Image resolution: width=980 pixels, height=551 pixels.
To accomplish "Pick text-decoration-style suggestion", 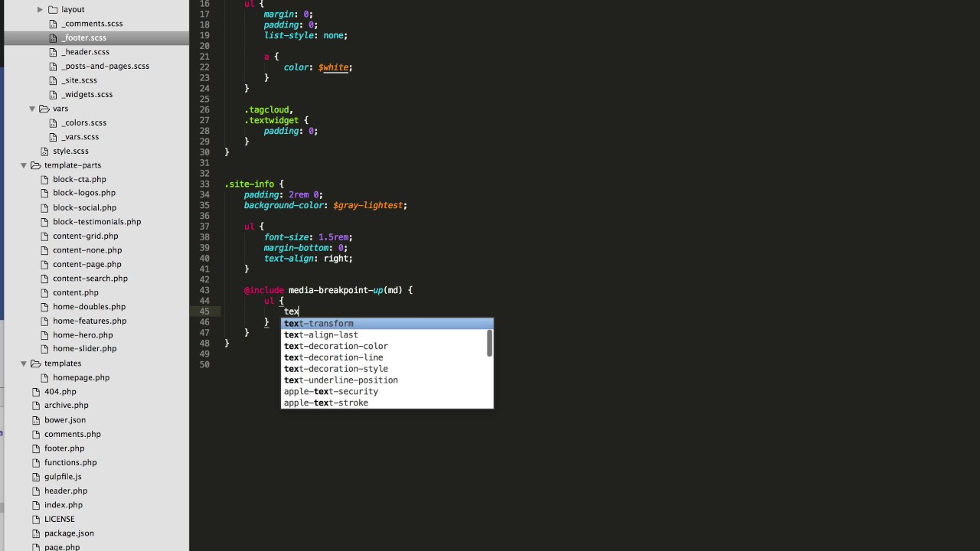I will point(386,369).
